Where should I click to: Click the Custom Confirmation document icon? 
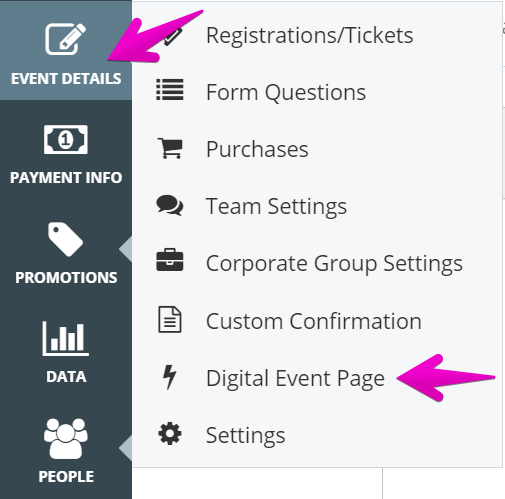coord(170,319)
